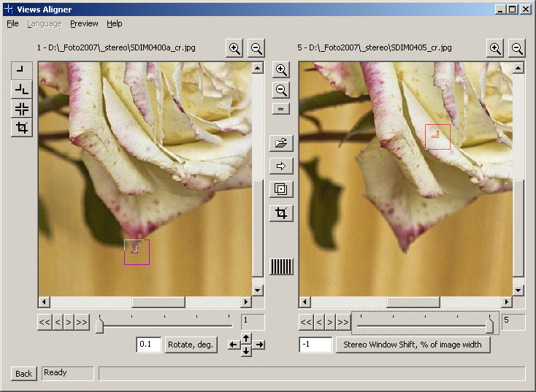Open a file with the folder icon
This screenshot has width=536, height=392.
click(x=280, y=142)
